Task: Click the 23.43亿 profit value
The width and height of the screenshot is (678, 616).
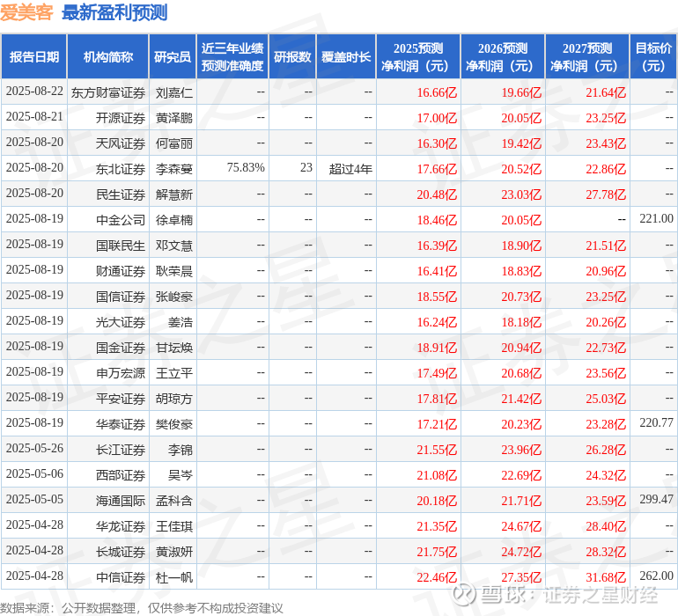Action: [x=606, y=143]
